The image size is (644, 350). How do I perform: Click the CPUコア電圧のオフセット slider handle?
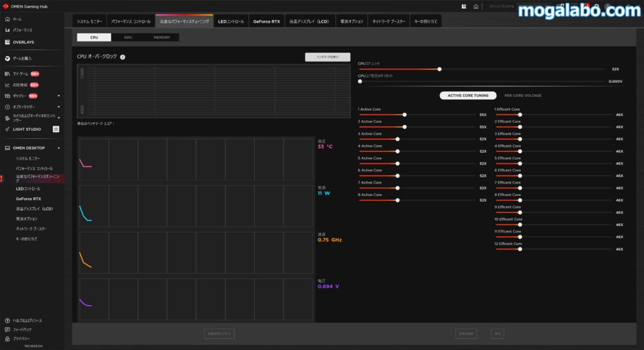(360, 81)
